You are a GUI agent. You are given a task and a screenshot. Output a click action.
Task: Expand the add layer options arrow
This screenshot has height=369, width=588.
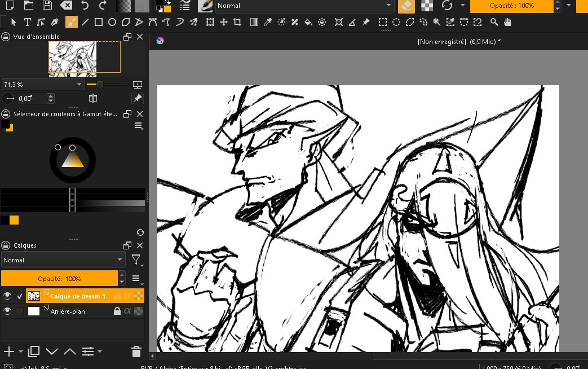click(21, 352)
